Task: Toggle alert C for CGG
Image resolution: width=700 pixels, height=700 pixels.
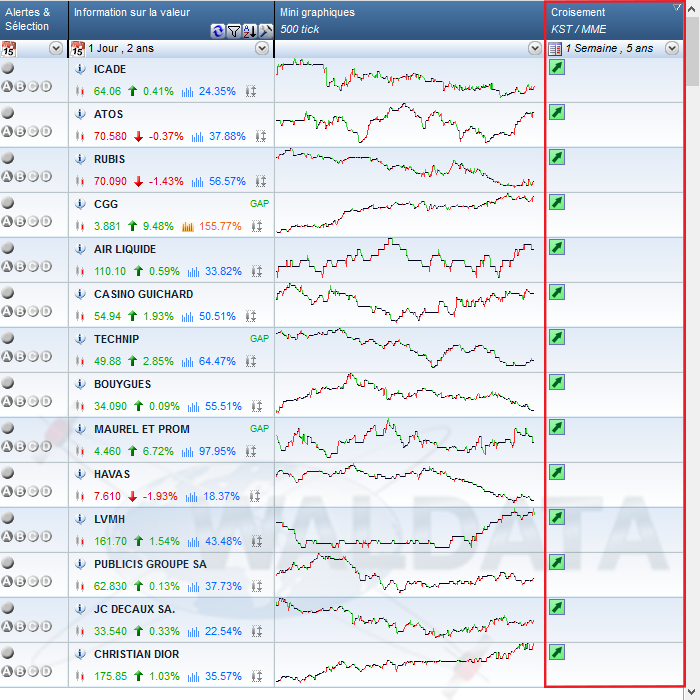Action: click(33, 221)
